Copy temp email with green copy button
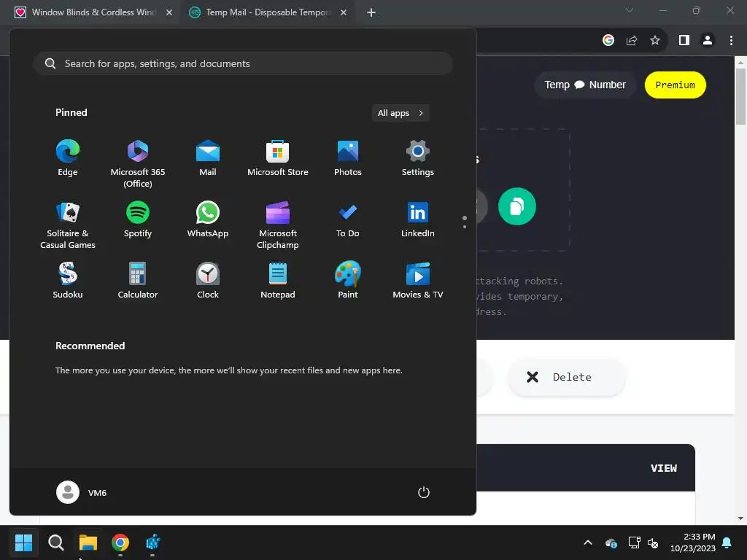Viewport: 747px width, 560px height. click(x=517, y=206)
